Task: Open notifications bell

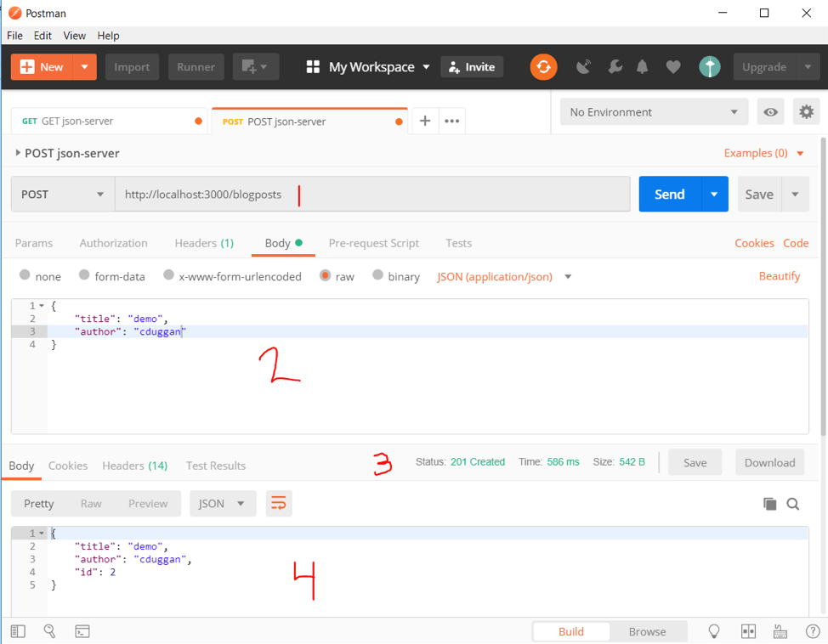Action: [642, 67]
